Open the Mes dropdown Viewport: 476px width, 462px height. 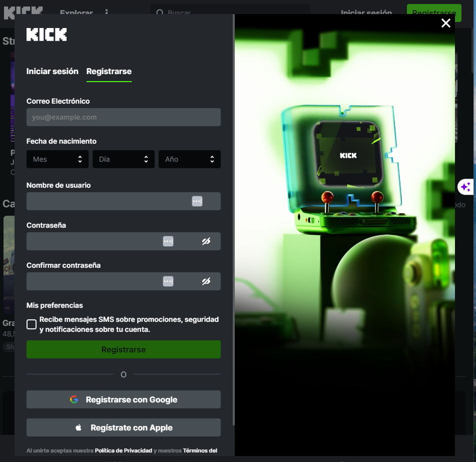(x=58, y=159)
